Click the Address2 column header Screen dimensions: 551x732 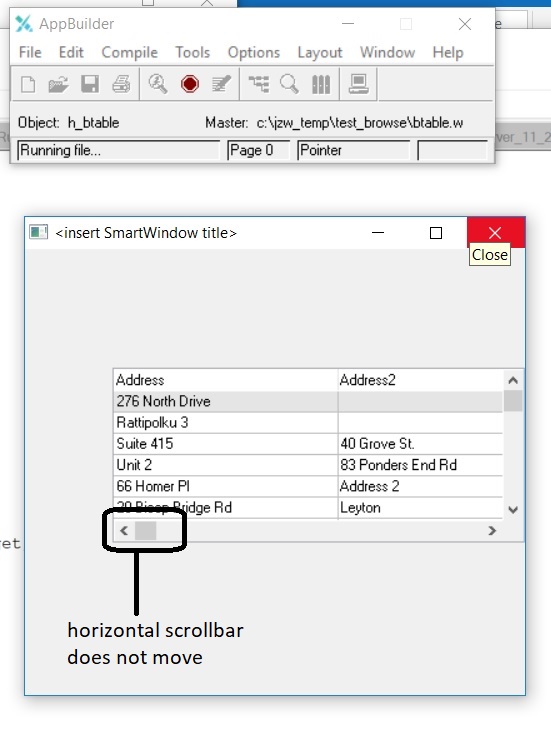coord(420,380)
